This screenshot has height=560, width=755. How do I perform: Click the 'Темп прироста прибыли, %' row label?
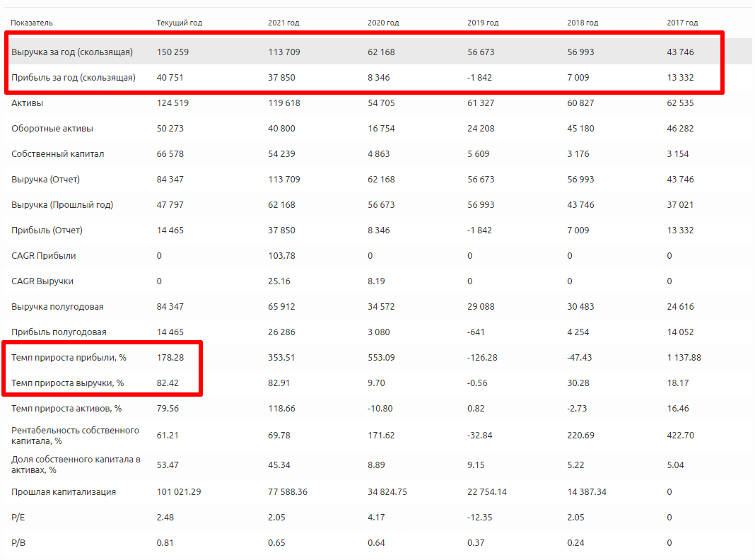click(69, 358)
